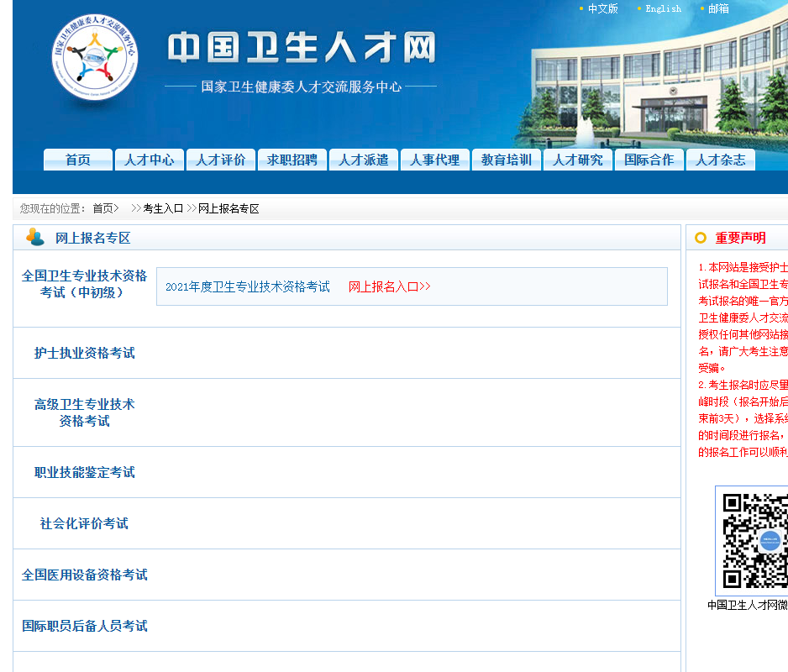
Task: Click the circular site logo emblem
Action: tap(94, 57)
